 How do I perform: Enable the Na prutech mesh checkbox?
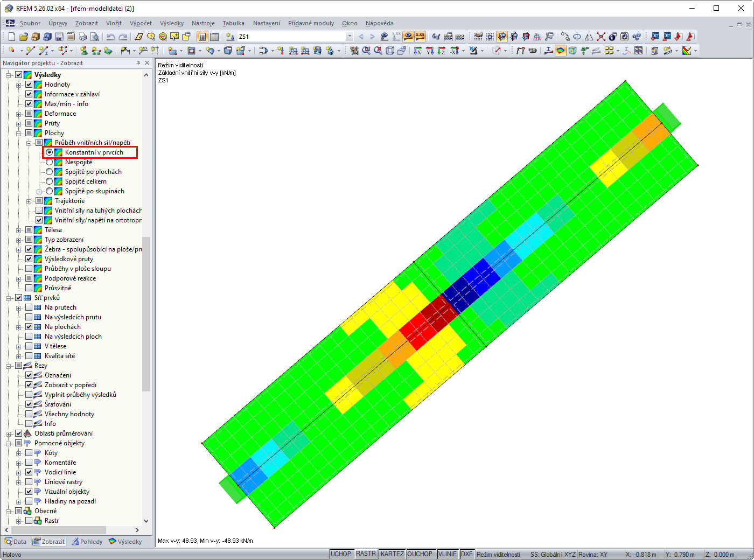29,307
